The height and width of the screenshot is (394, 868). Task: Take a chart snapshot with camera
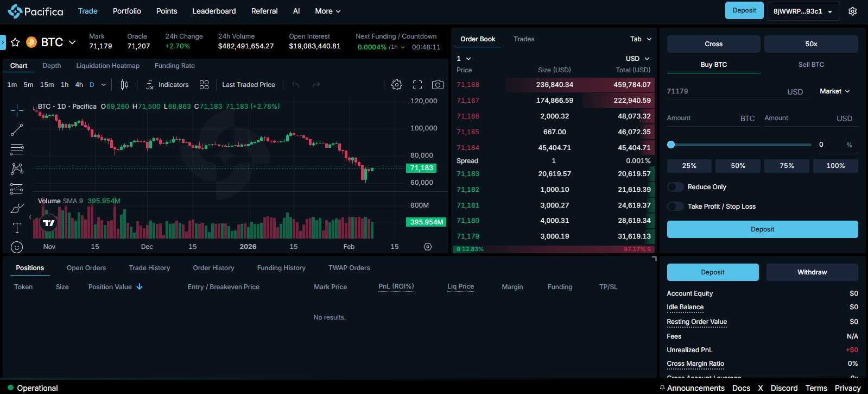[x=438, y=85]
